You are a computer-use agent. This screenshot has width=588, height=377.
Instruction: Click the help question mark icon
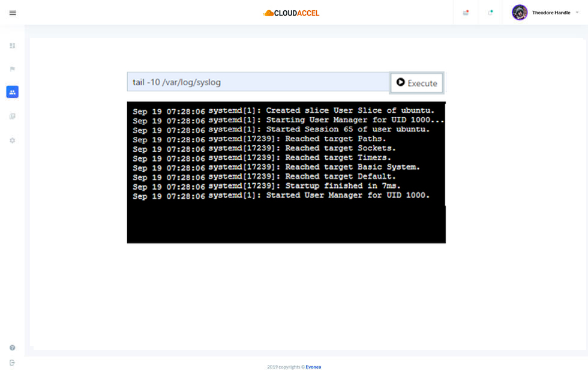coord(12,348)
